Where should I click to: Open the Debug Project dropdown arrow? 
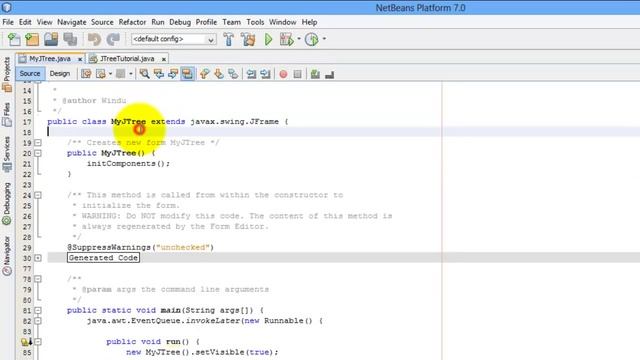pos(299,39)
